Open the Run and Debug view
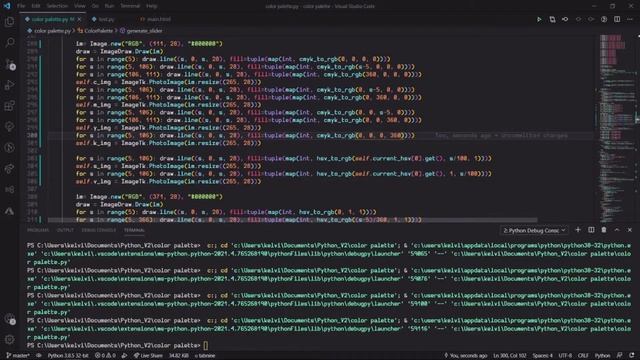This screenshot has height=360, width=640. (x=9, y=85)
